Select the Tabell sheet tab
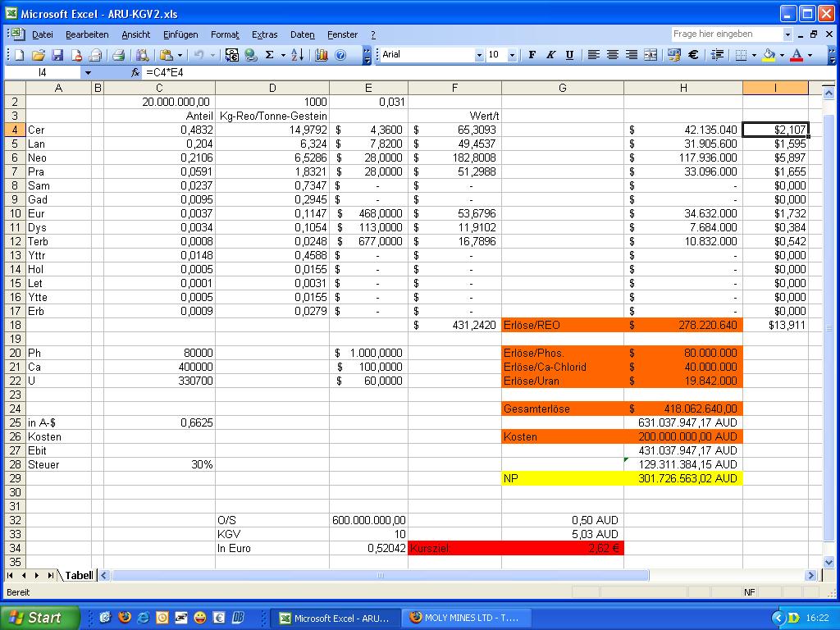The width and height of the screenshot is (840, 630). point(78,575)
